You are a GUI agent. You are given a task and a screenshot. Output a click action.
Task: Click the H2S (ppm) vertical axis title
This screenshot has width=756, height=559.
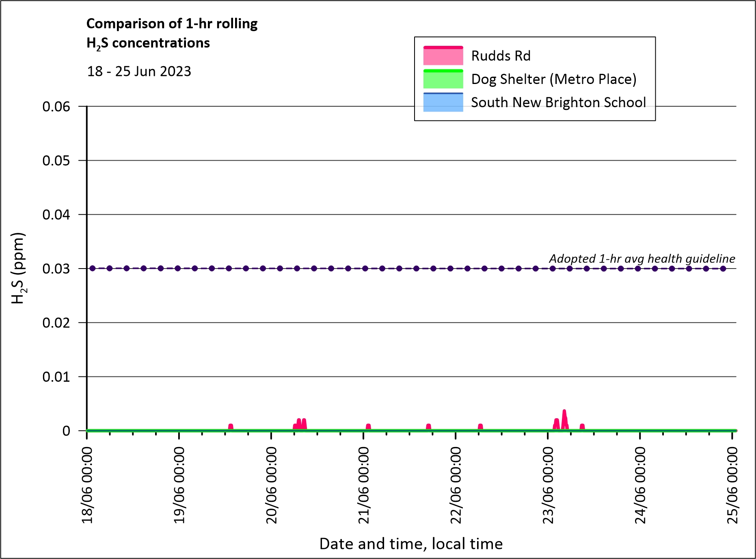click(x=18, y=268)
